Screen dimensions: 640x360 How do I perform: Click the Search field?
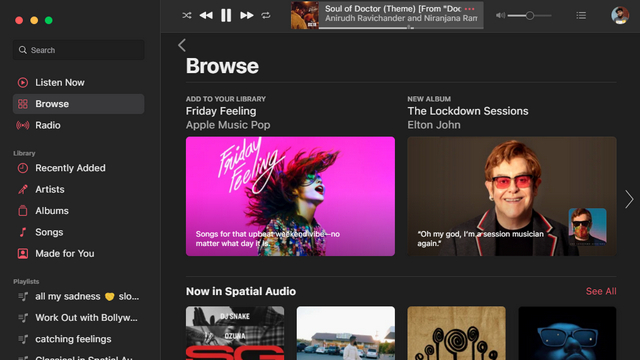point(78,50)
